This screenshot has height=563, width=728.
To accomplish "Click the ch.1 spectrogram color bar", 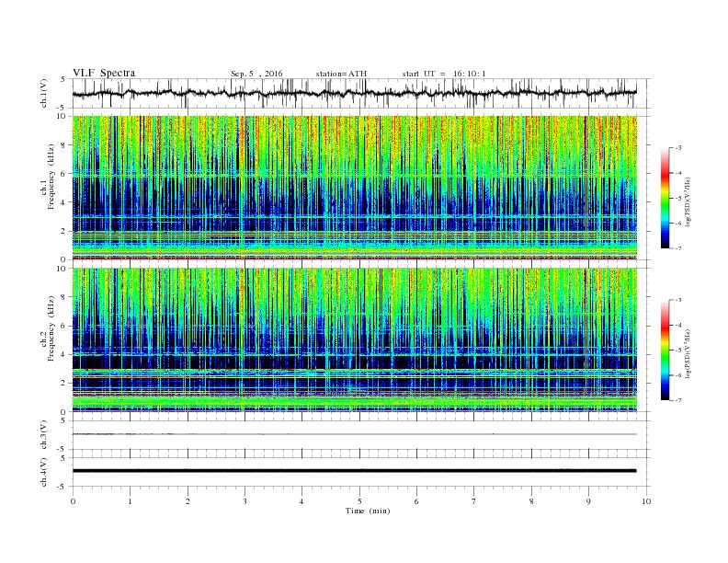I will pyautogui.click(x=665, y=199).
